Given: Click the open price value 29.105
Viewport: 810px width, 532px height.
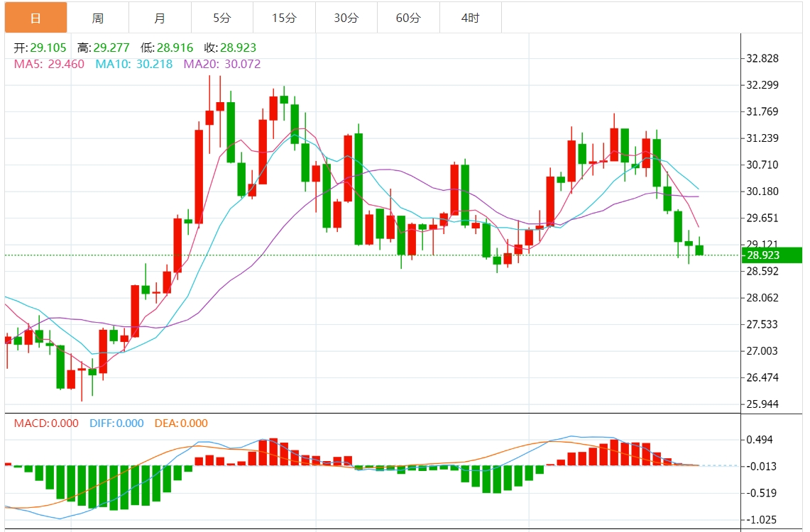Looking at the screenshot, I should coord(48,48).
